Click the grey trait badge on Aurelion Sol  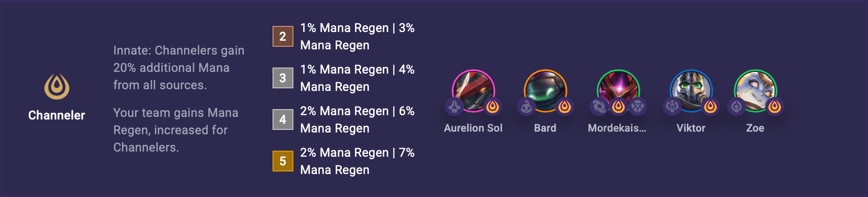(x=454, y=107)
